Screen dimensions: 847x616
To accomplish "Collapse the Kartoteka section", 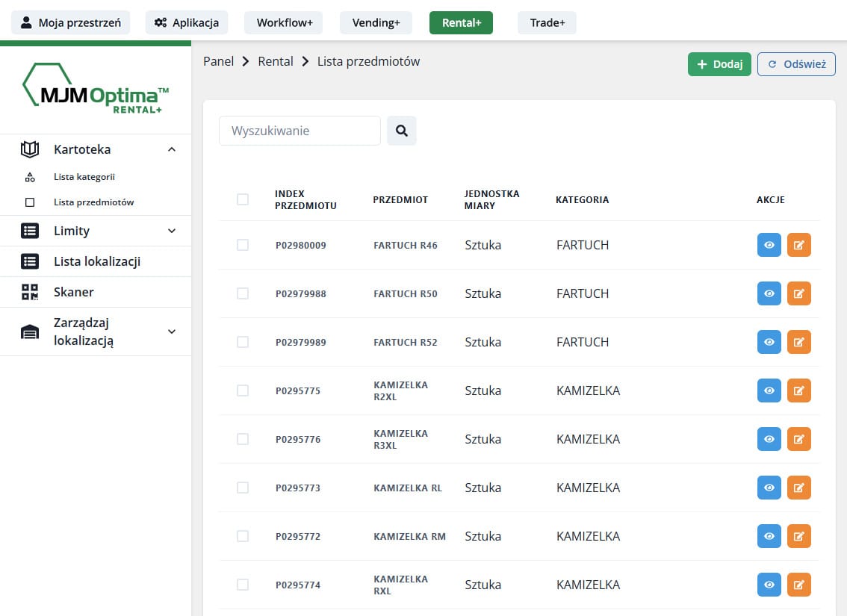I will point(172,149).
